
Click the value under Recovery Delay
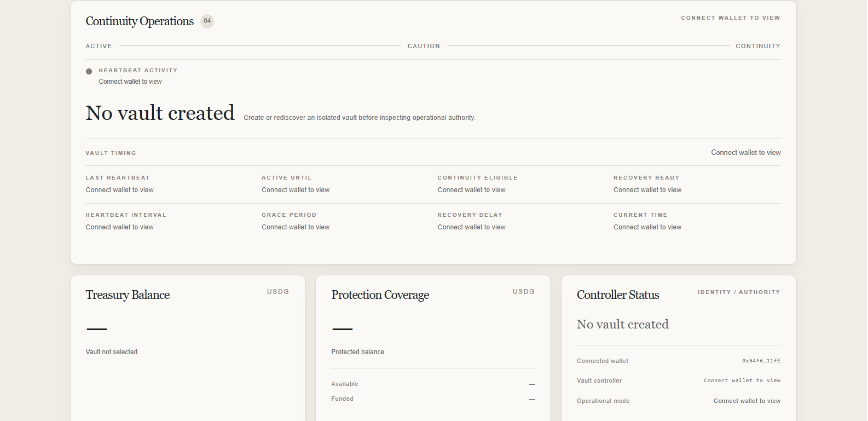coord(472,227)
